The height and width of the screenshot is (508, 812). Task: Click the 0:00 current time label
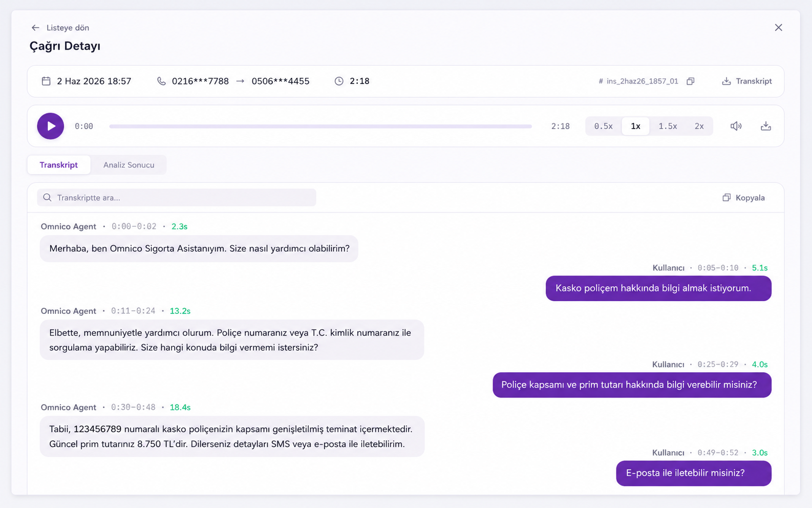84,126
